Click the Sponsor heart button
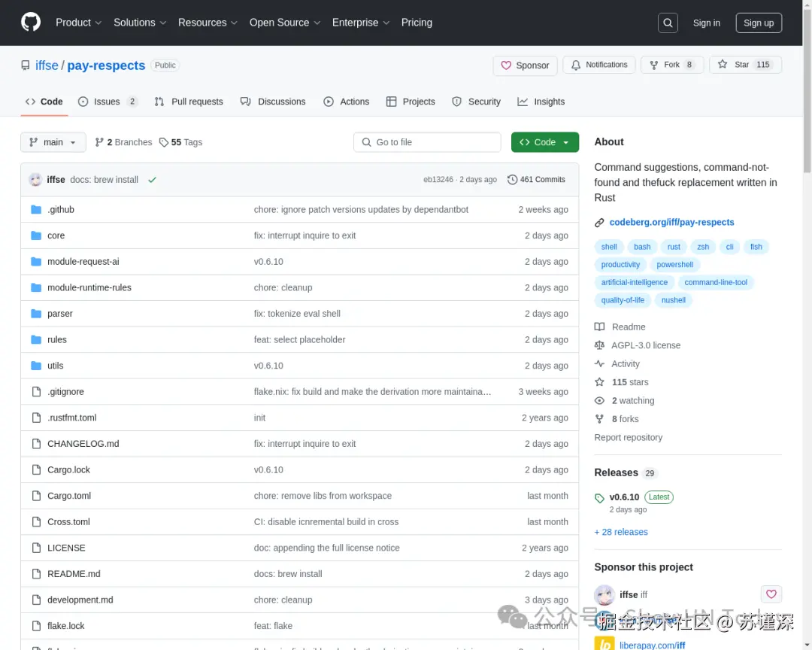Screen dimensions: 812x650 (525, 65)
